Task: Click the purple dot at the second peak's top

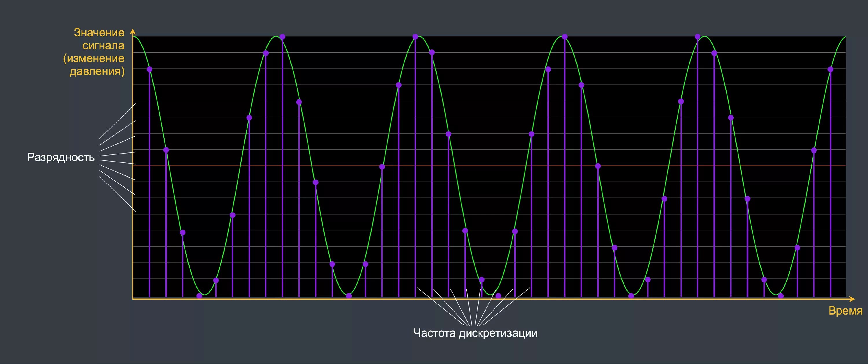Action: pyautogui.click(x=415, y=37)
